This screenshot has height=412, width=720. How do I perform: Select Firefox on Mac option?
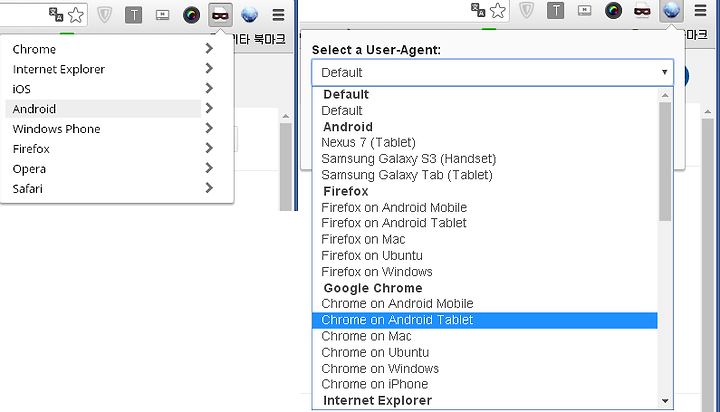(485, 239)
